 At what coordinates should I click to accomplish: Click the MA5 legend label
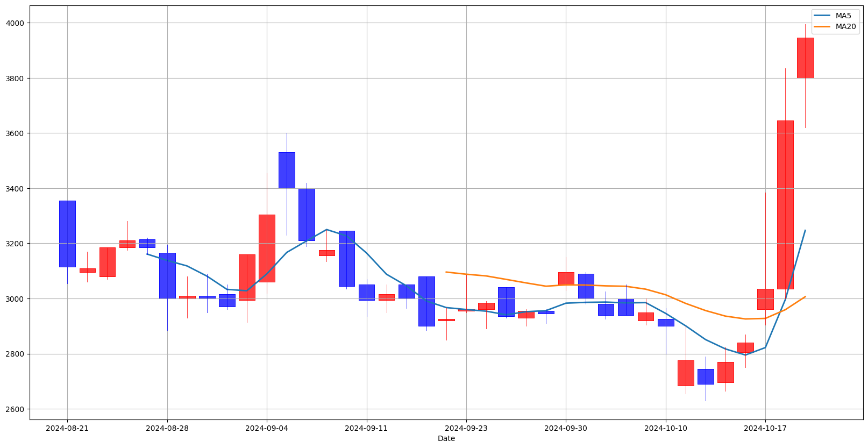(843, 16)
